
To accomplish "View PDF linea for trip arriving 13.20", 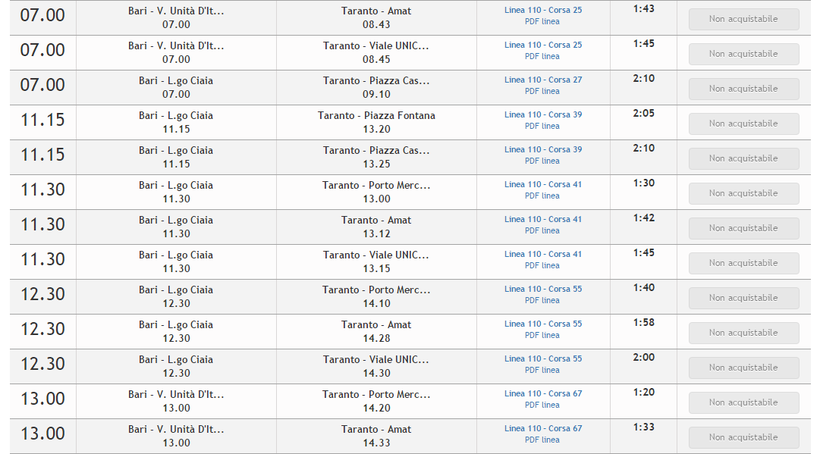I will (x=542, y=126).
